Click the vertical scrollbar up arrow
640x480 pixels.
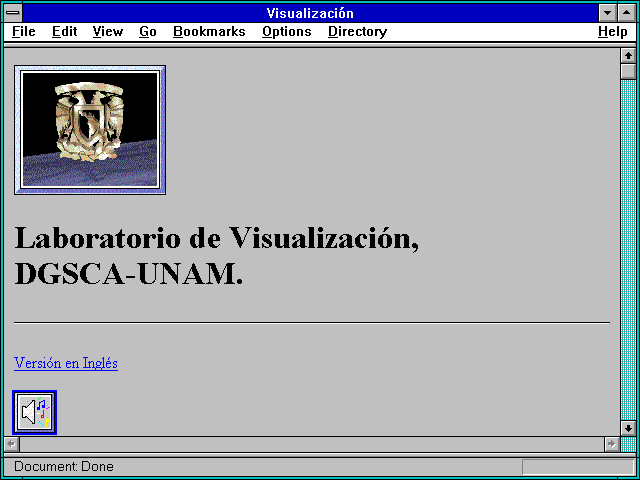pos(628,56)
